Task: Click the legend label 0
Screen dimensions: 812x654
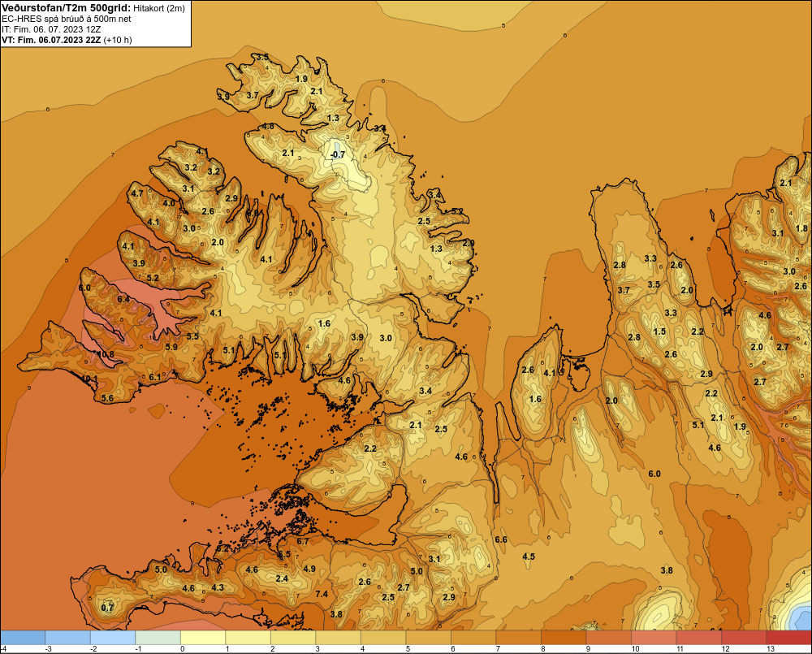Action: tap(182, 649)
